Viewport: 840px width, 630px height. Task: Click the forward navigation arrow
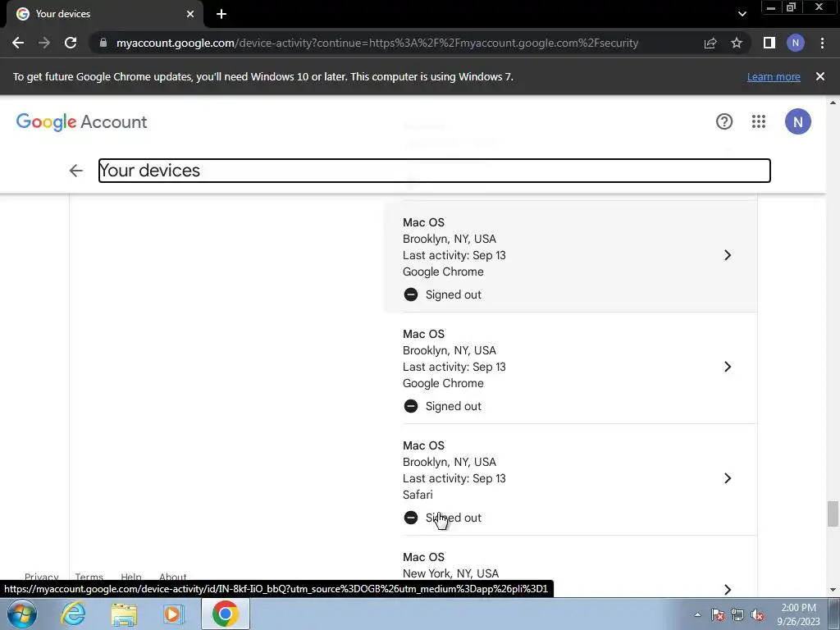(x=44, y=43)
